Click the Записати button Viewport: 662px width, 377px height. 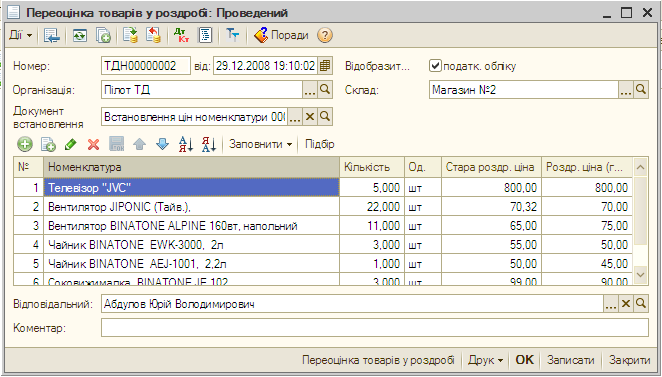570,360
